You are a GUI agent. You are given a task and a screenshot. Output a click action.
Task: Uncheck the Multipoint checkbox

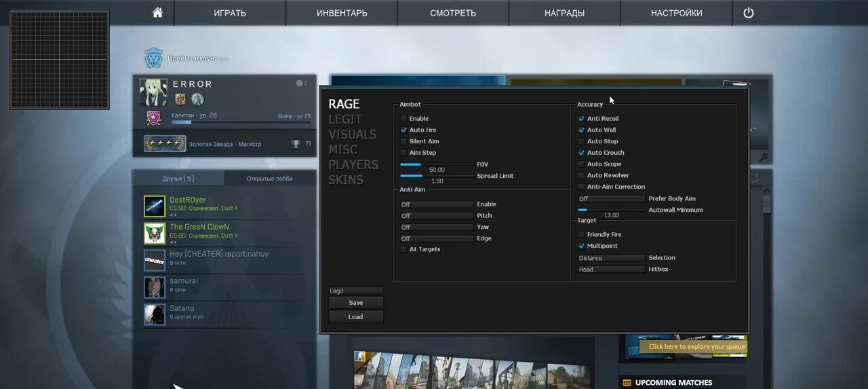pos(581,246)
